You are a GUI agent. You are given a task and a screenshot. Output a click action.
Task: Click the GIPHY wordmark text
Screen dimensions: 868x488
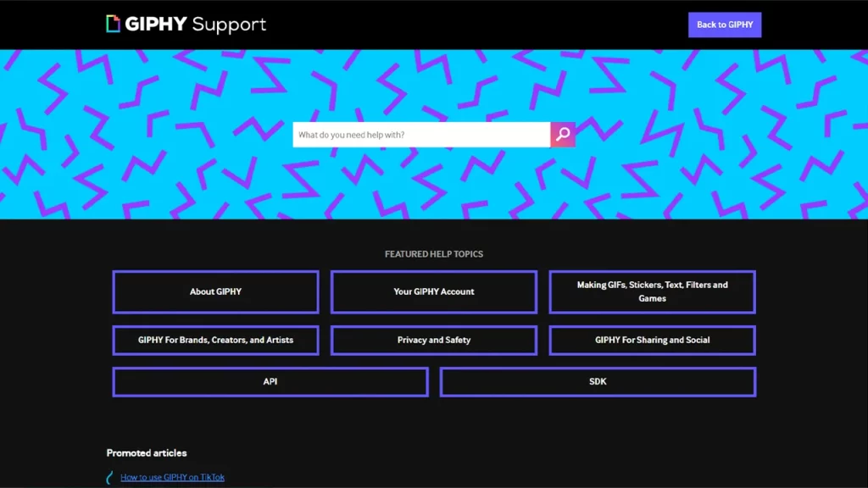(156, 25)
